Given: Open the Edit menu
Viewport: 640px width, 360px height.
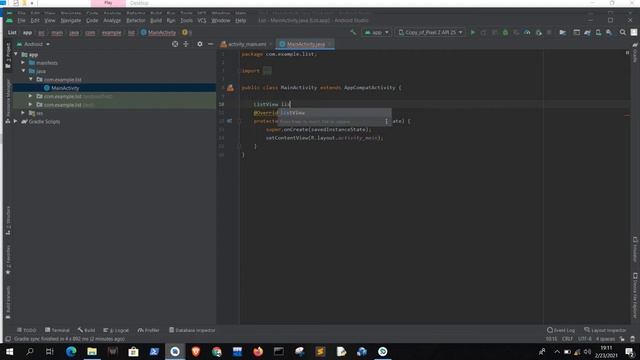Looking at the screenshot, I should [x=35, y=20].
